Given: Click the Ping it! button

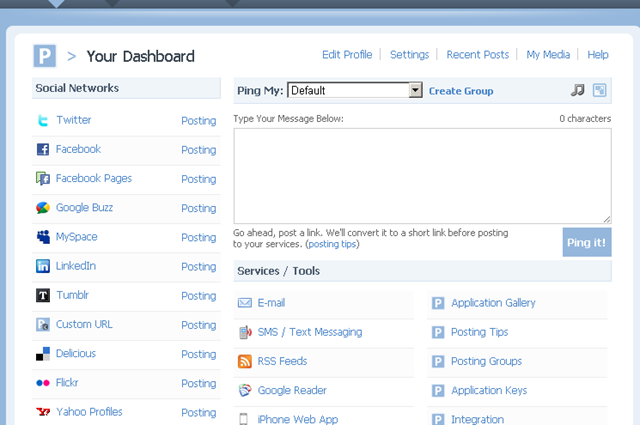Looking at the screenshot, I should [x=587, y=243].
